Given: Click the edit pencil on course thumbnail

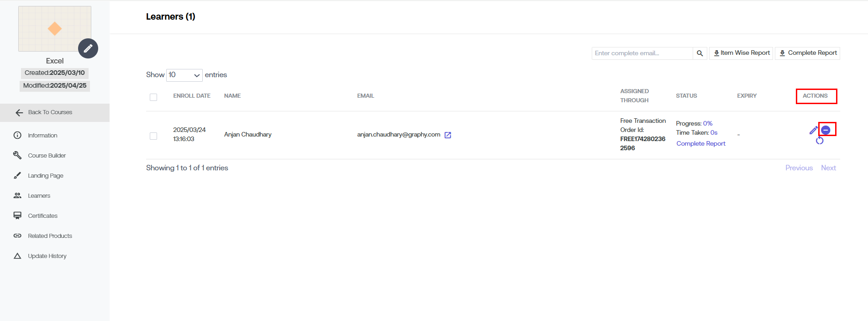Looking at the screenshot, I should [88, 48].
